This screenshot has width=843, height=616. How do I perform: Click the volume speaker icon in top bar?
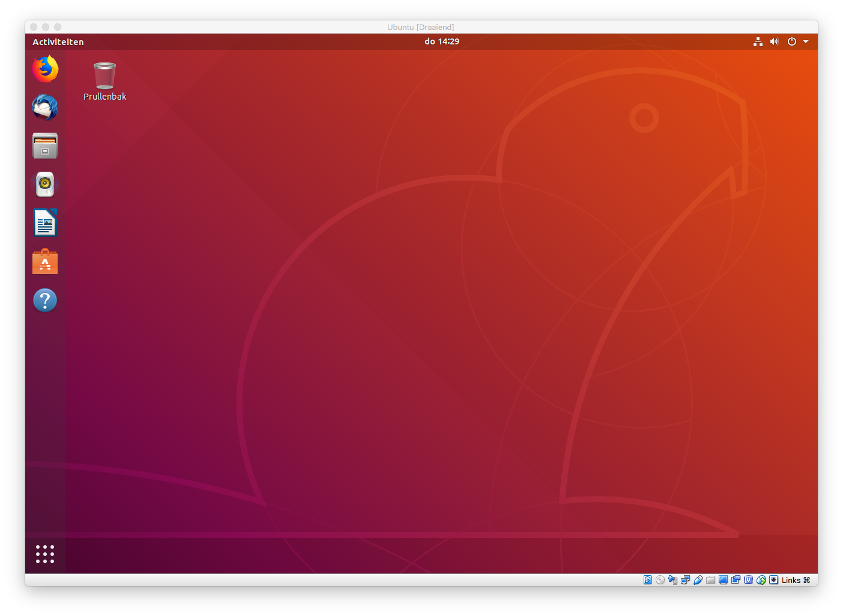775,41
